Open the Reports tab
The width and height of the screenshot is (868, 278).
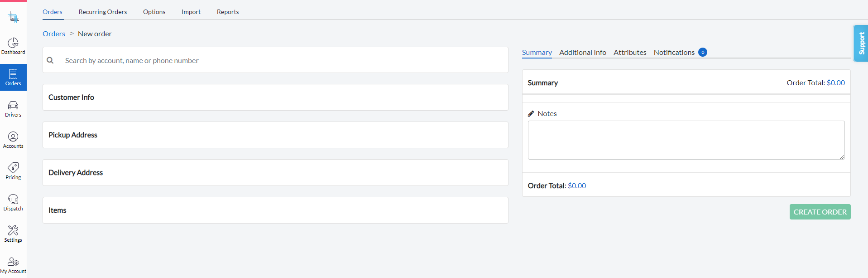coord(228,12)
